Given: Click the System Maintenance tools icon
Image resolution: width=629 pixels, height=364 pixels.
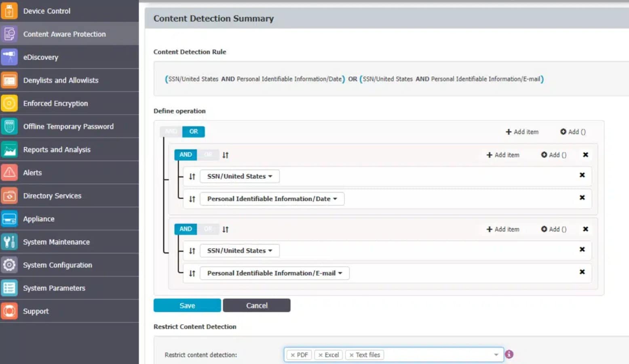Looking at the screenshot, I should [9, 242].
